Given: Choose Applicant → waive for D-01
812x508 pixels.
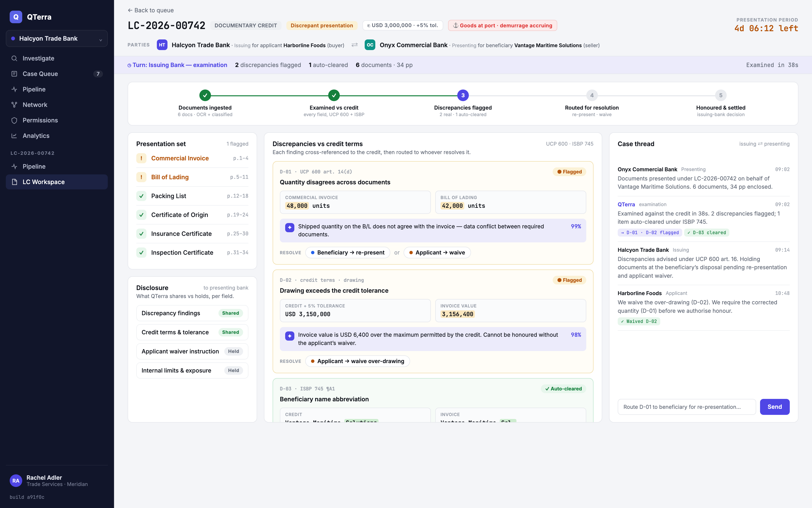Looking at the screenshot, I should coord(437,253).
